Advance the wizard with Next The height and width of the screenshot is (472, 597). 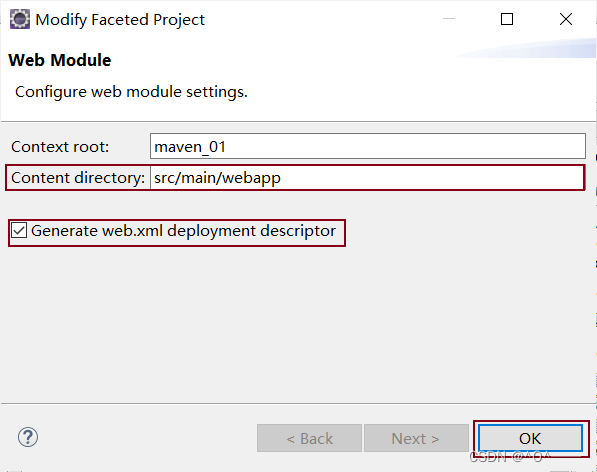pyautogui.click(x=416, y=439)
